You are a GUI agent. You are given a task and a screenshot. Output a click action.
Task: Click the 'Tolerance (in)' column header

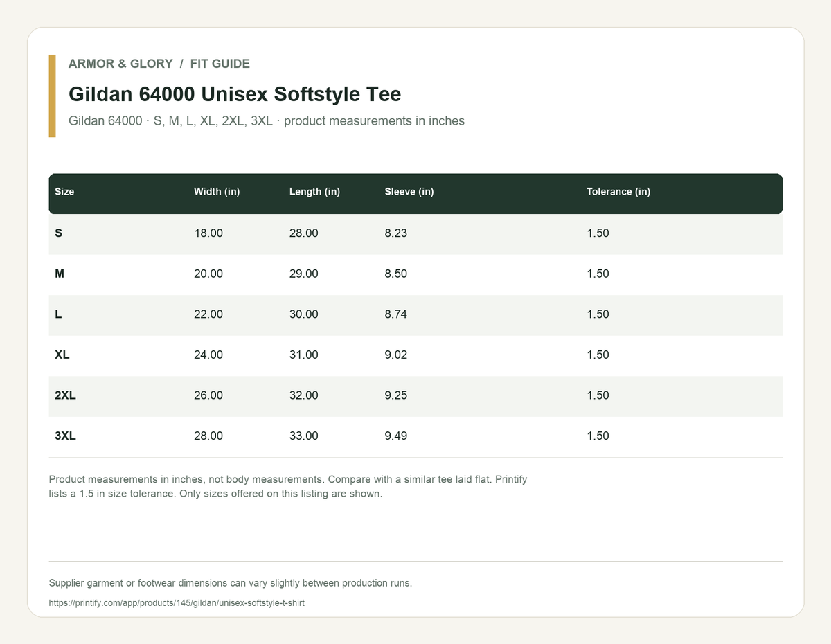[x=618, y=192]
